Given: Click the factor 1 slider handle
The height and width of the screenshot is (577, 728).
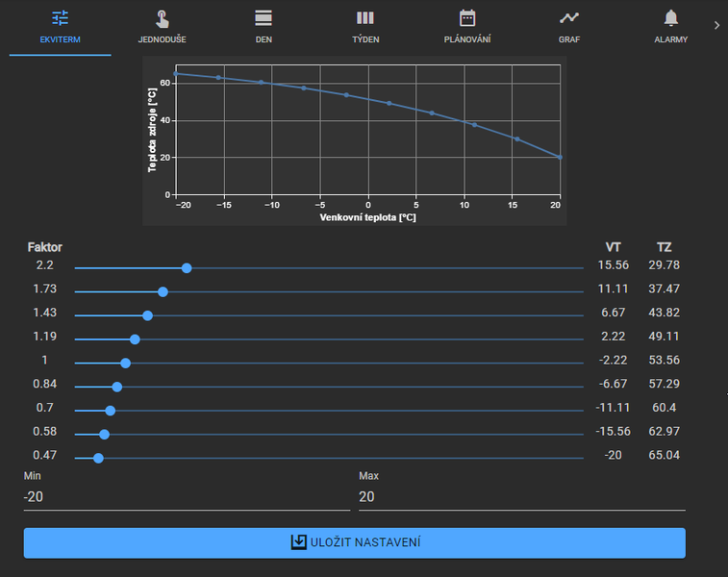Looking at the screenshot, I should (125, 363).
